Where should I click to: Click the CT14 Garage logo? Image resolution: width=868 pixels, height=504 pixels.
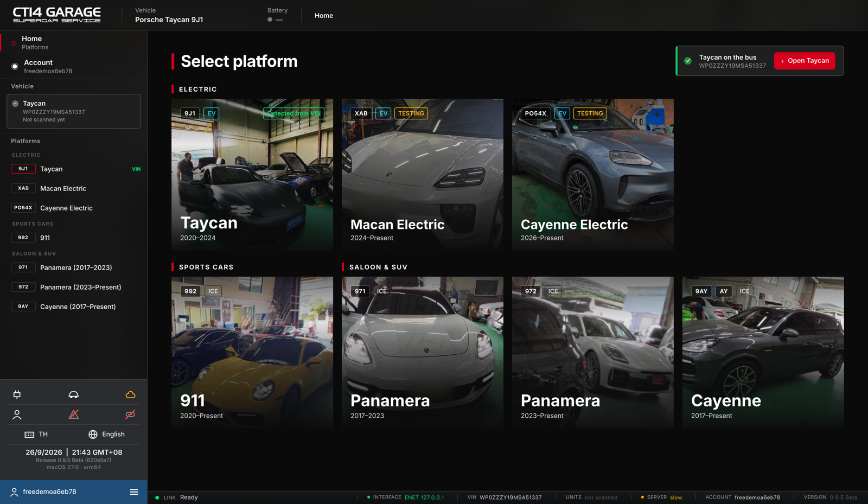coord(57,15)
